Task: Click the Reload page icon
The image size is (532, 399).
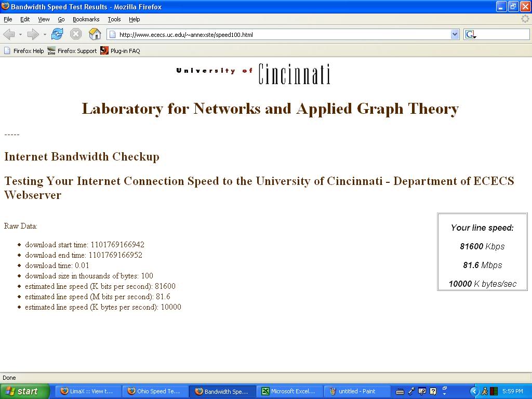Action: pos(57,34)
